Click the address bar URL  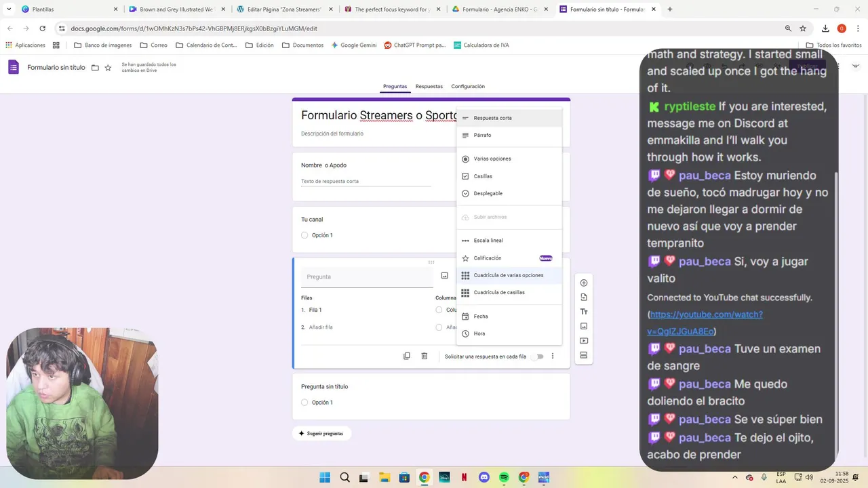click(x=194, y=28)
